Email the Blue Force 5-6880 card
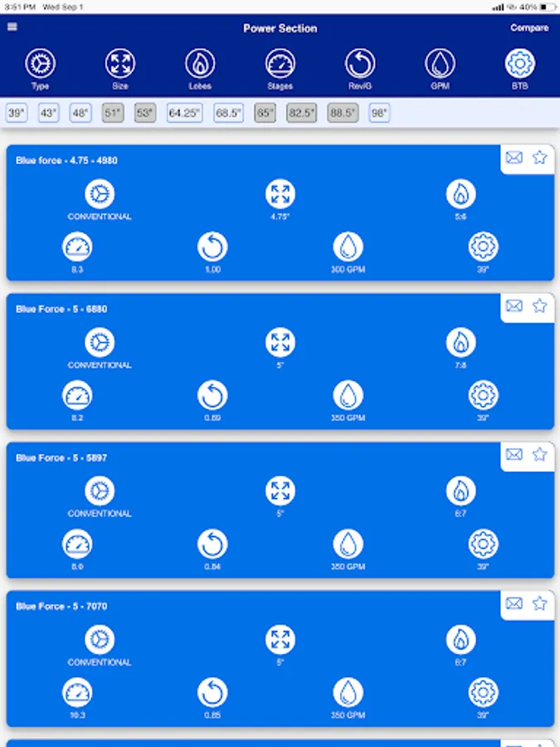 [514, 305]
